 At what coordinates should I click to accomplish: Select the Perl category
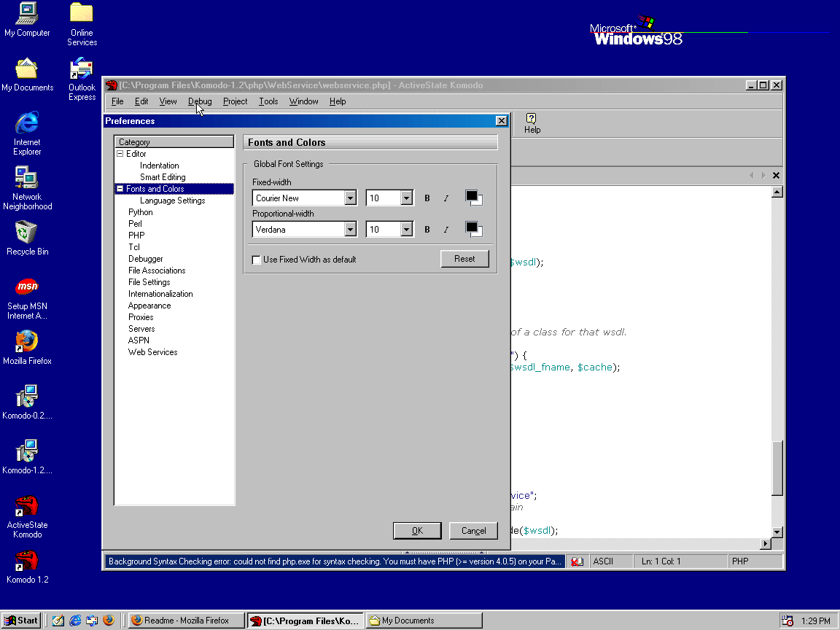point(135,224)
